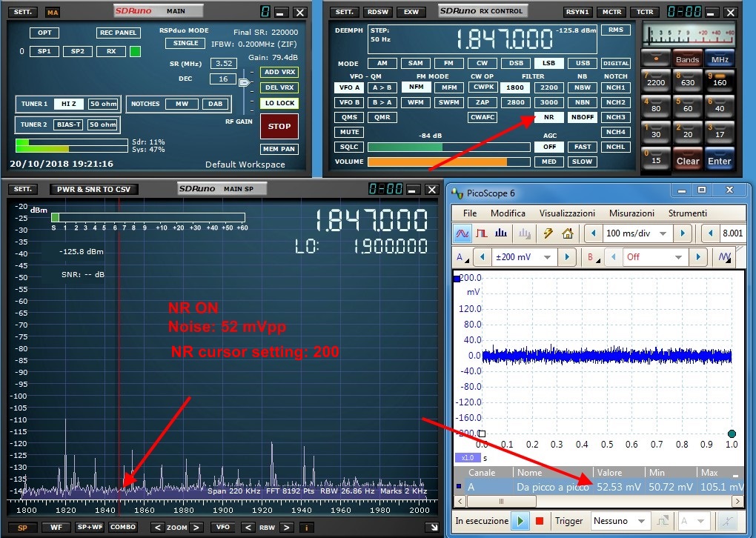Click channel A range increase arrow
This screenshot has width=756, height=538.
(567, 257)
